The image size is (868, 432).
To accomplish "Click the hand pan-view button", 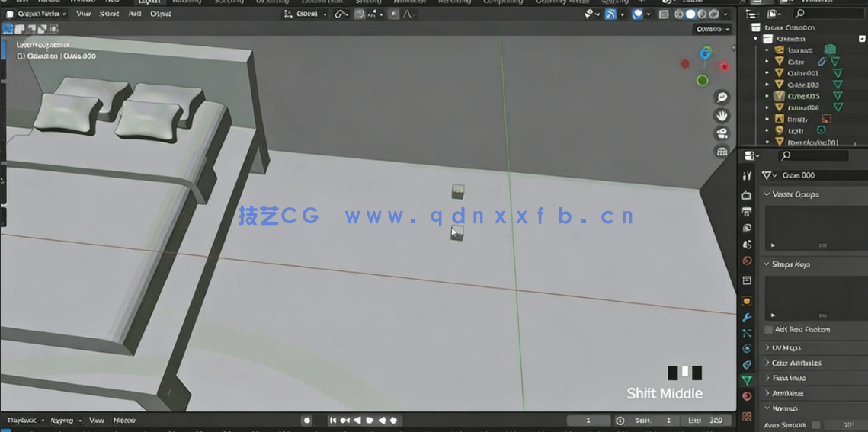I will point(722,116).
